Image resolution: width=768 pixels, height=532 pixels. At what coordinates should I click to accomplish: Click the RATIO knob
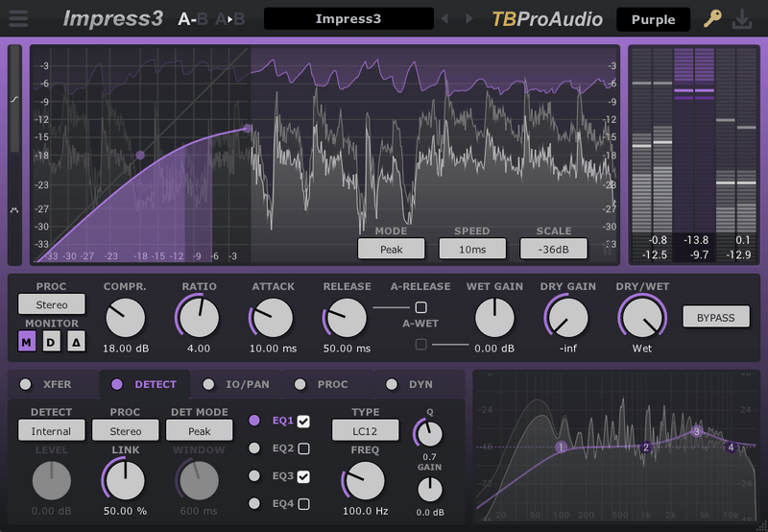[x=198, y=317]
